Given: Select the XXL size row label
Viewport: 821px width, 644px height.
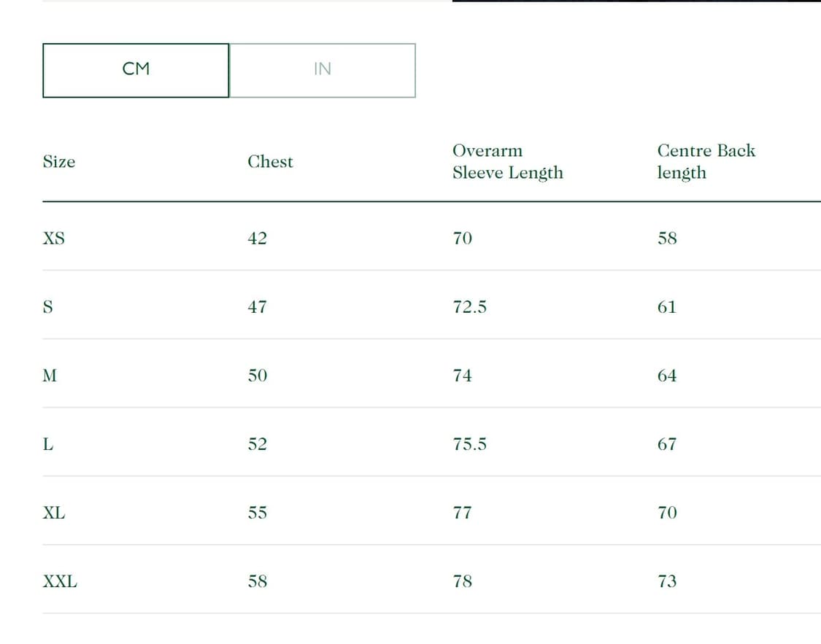Looking at the screenshot, I should pyautogui.click(x=60, y=581).
